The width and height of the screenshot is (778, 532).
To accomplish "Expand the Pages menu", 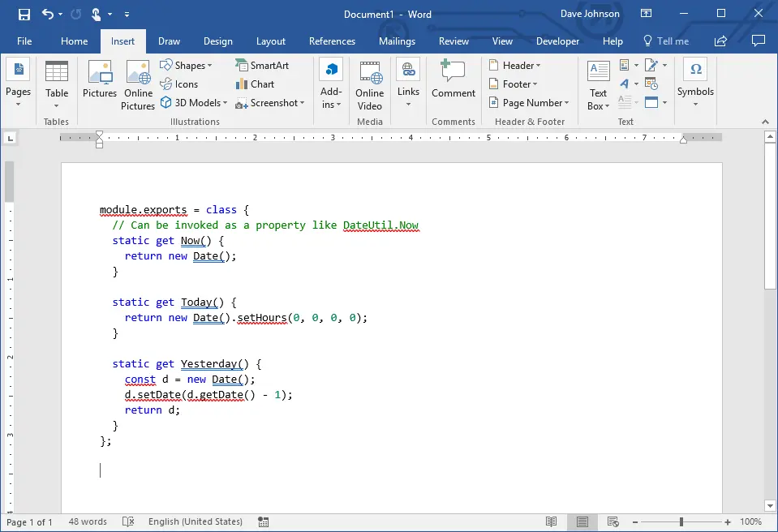I will 19,84.
